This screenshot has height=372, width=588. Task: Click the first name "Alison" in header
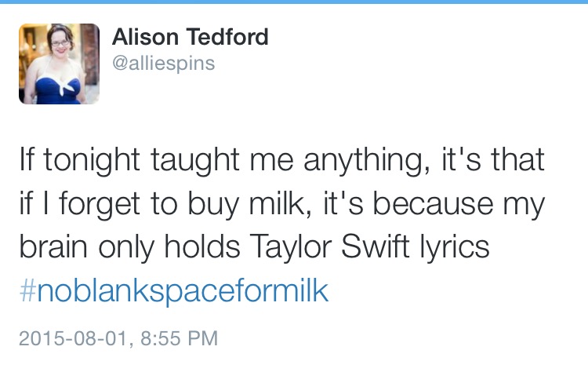tap(145, 37)
